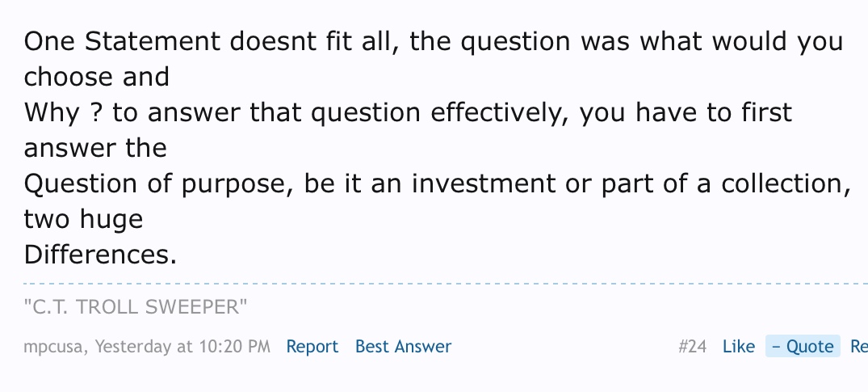Toggle the – Quote multi-quote button
The width and height of the screenshot is (868, 392).
pos(803,346)
